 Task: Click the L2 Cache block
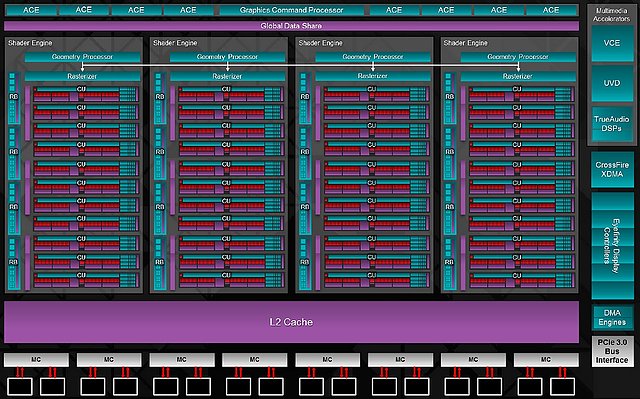tap(291, 322)
